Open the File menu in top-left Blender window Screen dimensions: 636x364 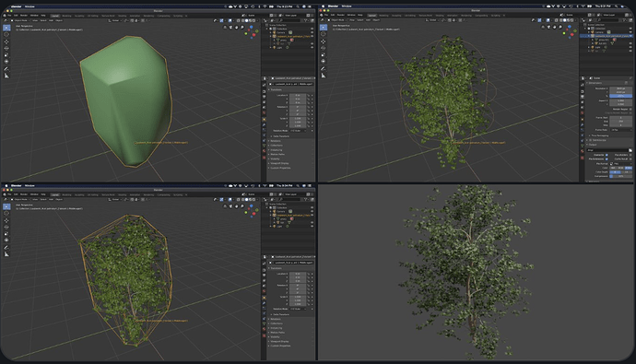(9, 16)
